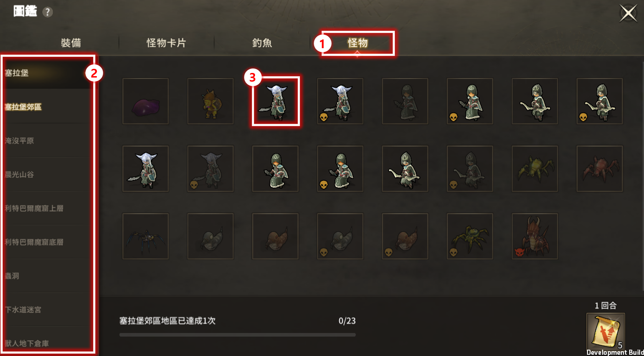Select 淹沒平原 region
The image size is (644, 356).
point(19,141)
